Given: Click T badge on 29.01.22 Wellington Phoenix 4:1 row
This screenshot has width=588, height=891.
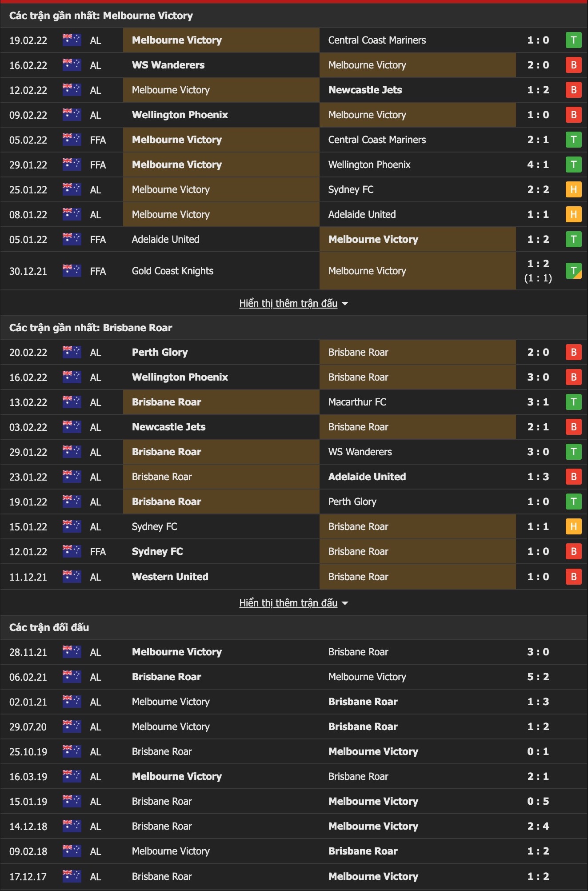Looking at the screenshot, I should [x=573, y=165].
